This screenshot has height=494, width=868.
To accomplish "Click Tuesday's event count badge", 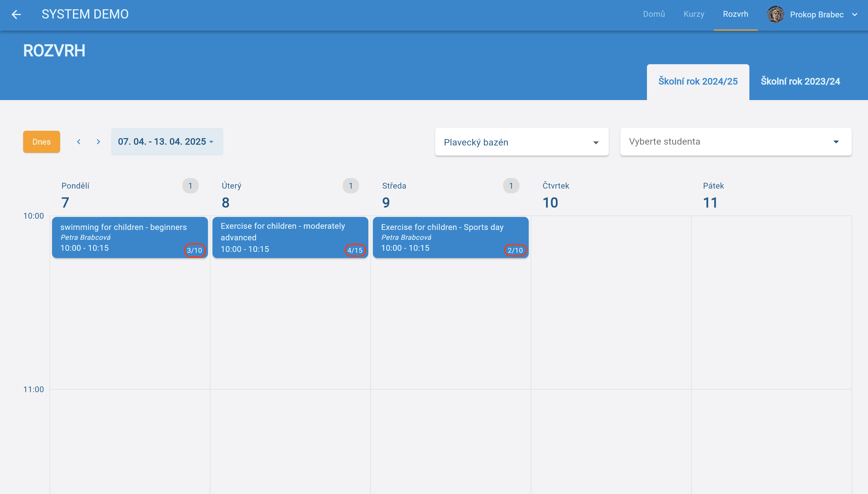I will (x=350, y=186).
